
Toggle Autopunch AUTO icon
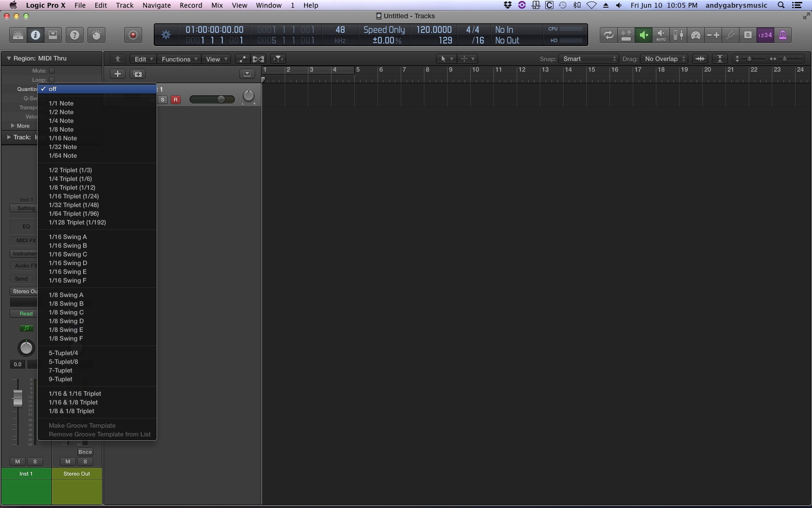661,35
